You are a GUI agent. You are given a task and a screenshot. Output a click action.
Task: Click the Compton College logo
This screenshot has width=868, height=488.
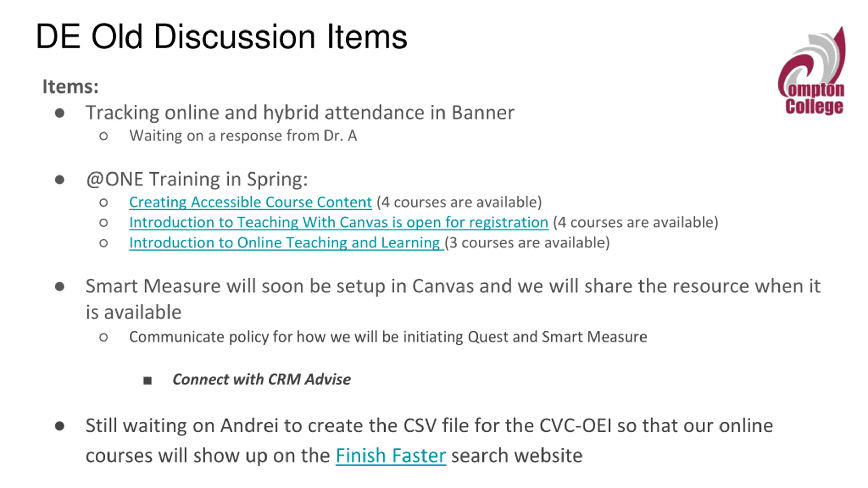coord(812,71)
